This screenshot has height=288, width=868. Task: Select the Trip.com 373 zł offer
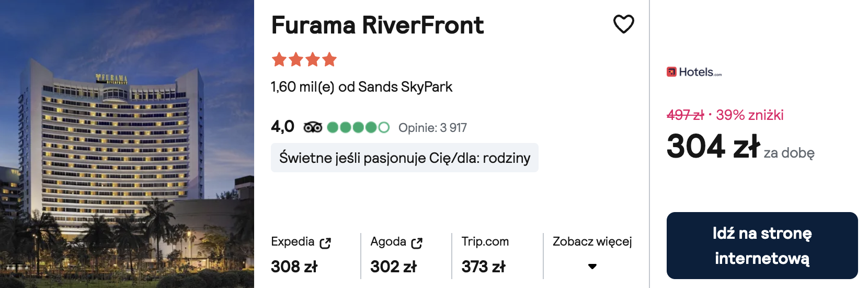(483, 267)
